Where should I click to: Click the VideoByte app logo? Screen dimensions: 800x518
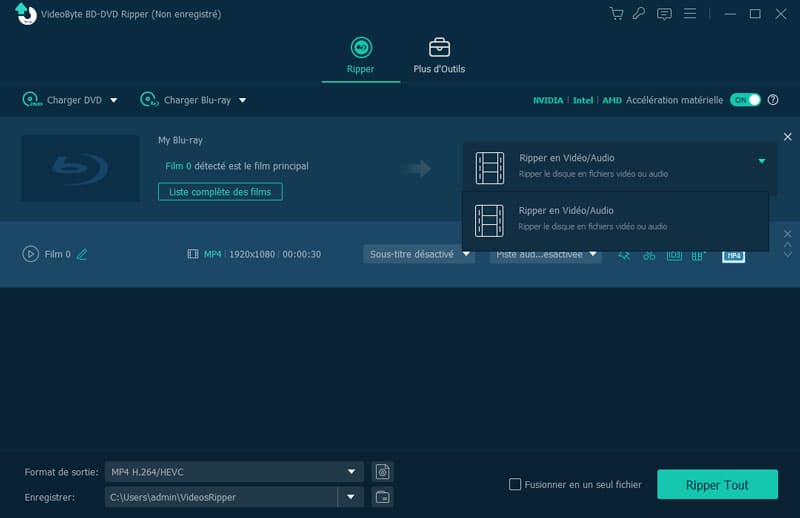pyautogui.click(x=25, y=13)
